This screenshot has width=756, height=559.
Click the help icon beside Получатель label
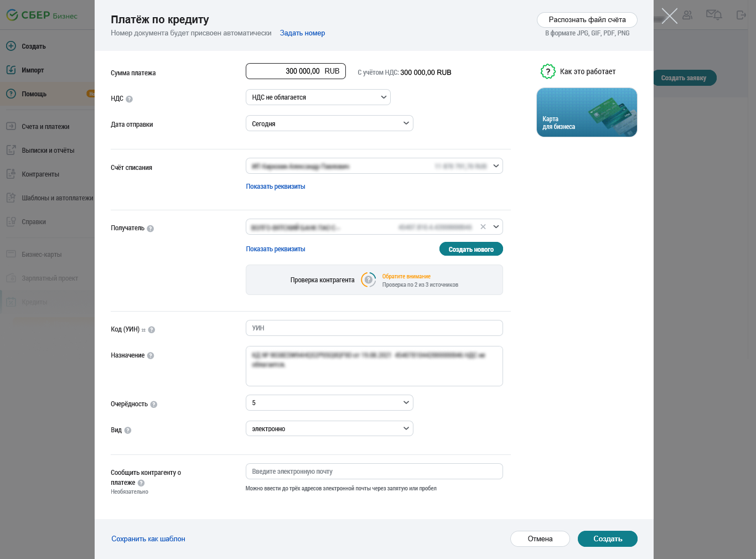coord(151,229)
